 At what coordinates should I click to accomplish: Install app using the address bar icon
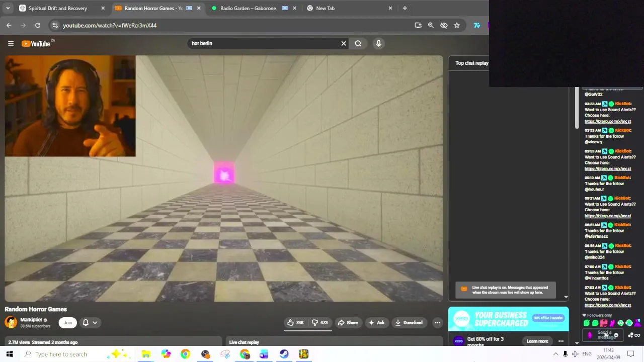[418, 25]
